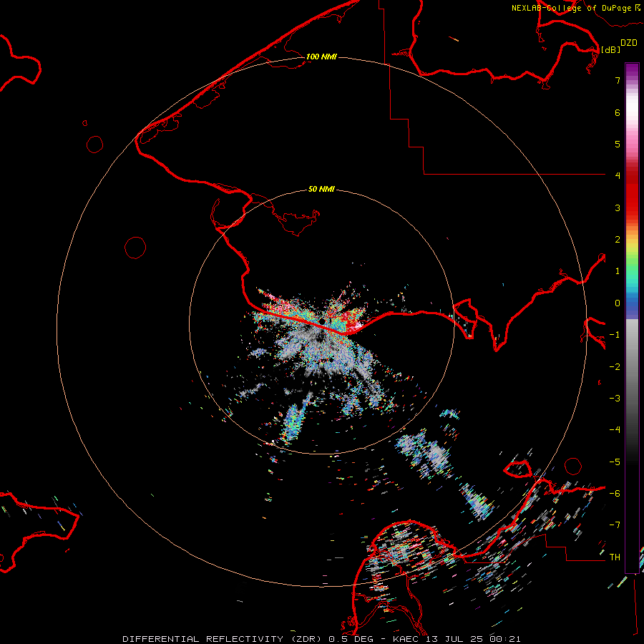This screenshot has height=644, width=644.
Task: Click the DIFFERENTIAL REFLECTIVITY (ZDR) title text
Action: coord(223,639)
